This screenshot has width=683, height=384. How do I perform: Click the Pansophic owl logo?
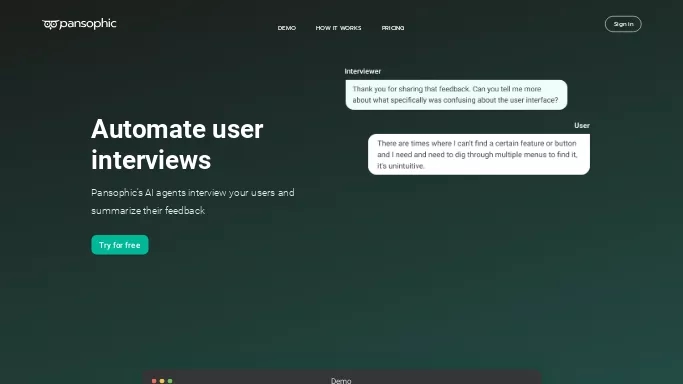coord(79,24)
